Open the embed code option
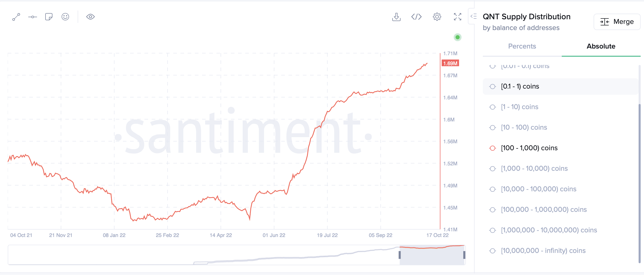 point(416,17)
